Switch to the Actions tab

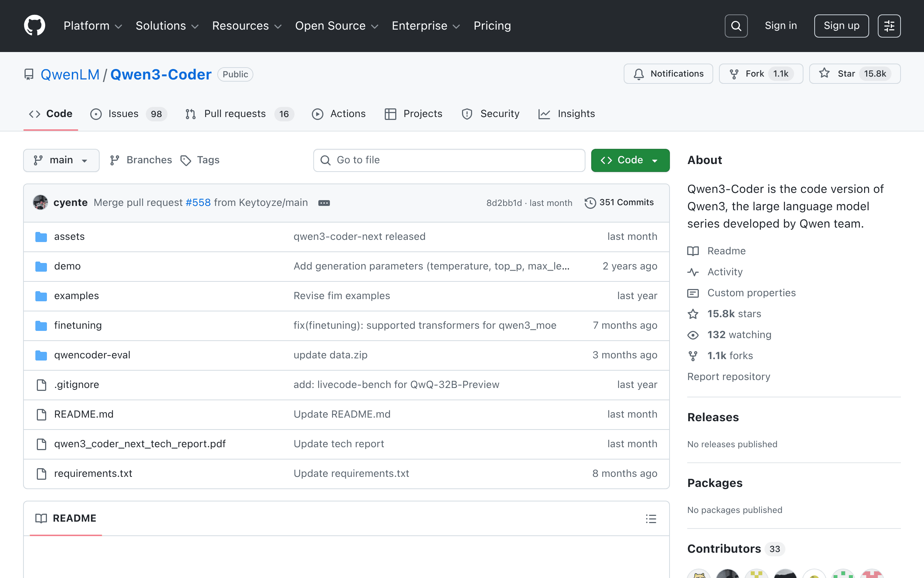pos(339,114)
